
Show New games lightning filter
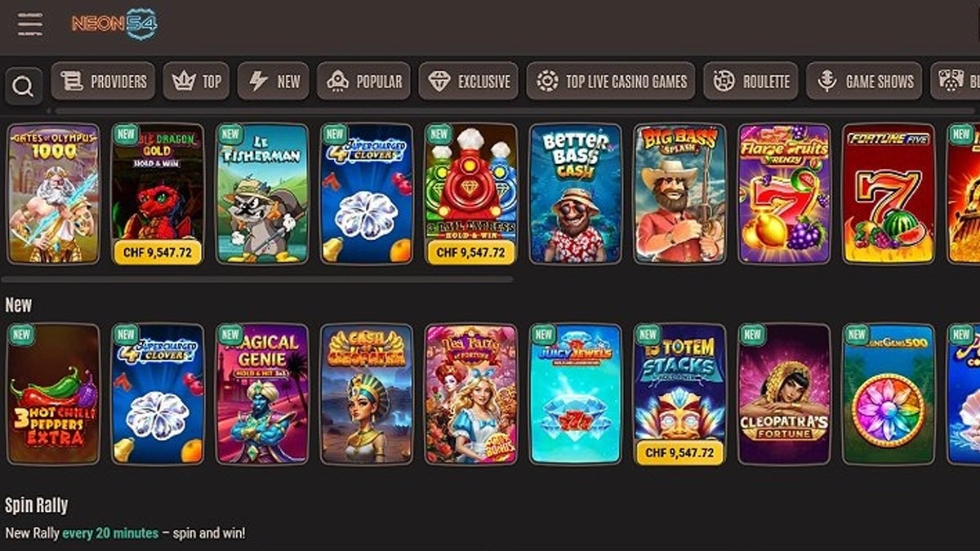(274, 81)
